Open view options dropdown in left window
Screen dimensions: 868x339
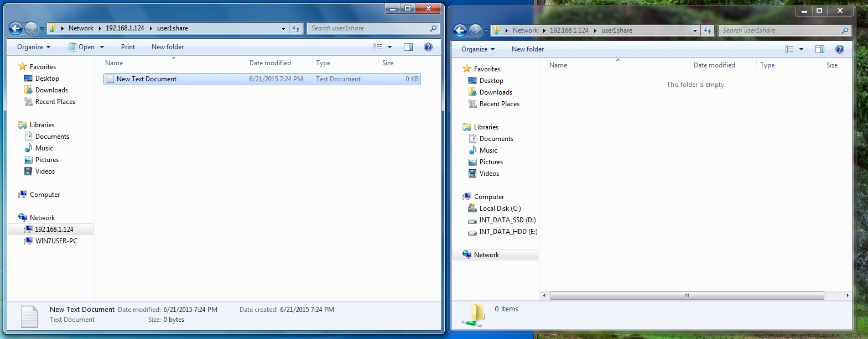click(x=389, y=47)
